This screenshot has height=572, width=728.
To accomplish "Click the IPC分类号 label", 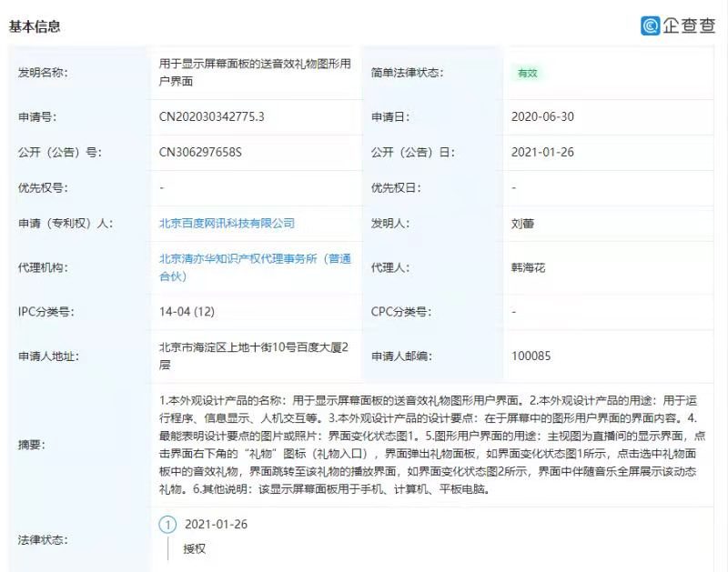I will [46, 312].
